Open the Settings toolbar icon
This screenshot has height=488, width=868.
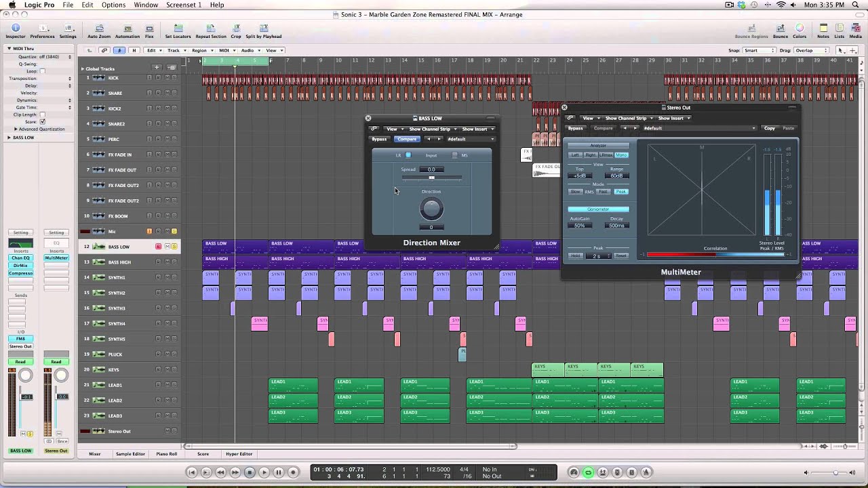[68, 30]
